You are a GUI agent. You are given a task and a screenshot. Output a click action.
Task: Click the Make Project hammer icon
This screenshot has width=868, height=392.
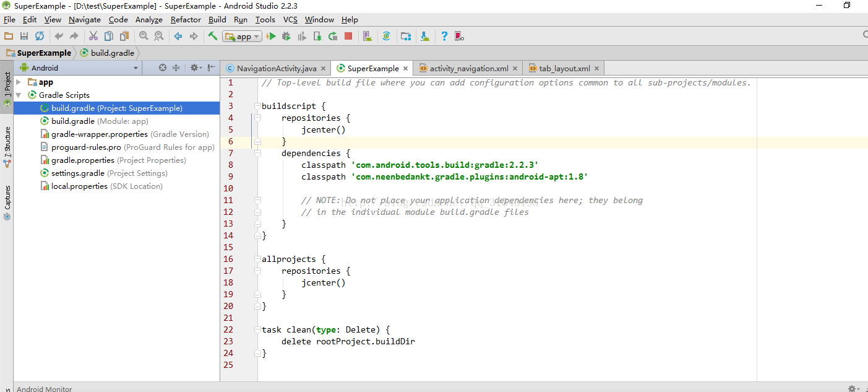pyautogui.click(x=213, y=37)
